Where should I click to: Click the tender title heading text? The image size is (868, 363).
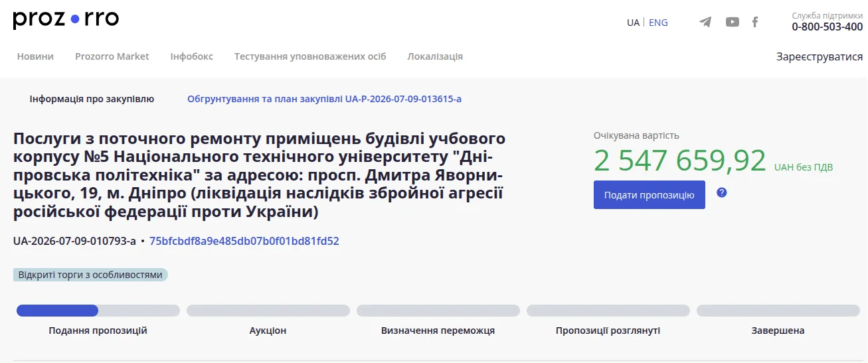coord(259,176)
